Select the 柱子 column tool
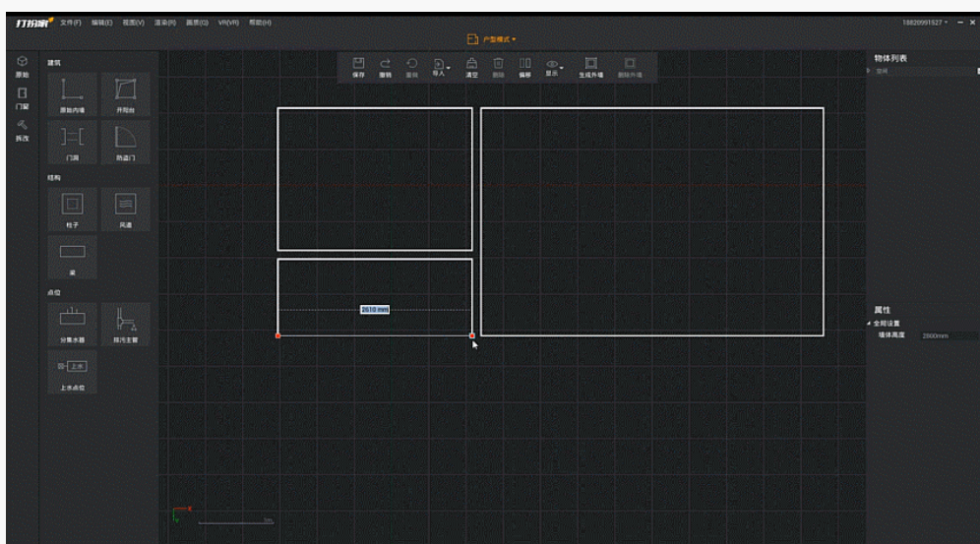 pos(73,210)
